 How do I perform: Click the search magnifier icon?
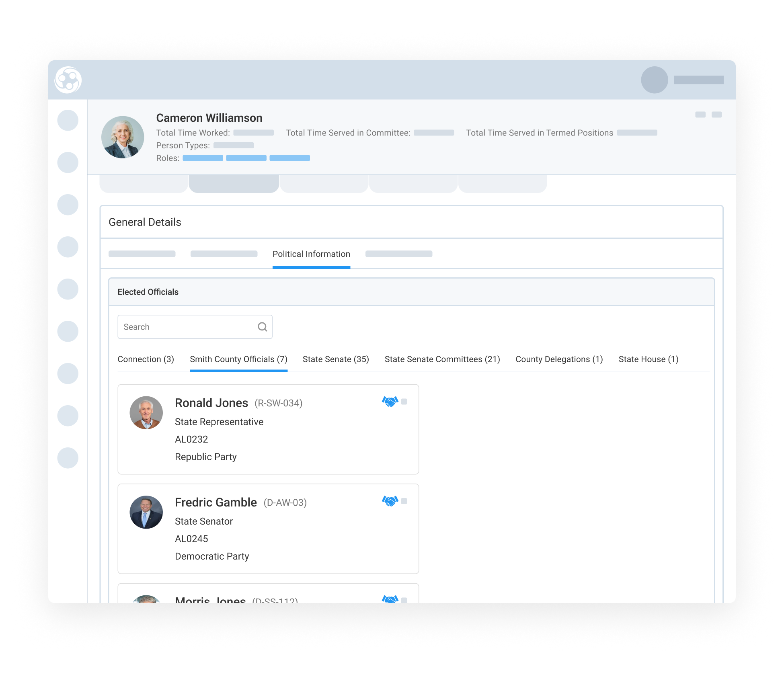pos(262,326)
